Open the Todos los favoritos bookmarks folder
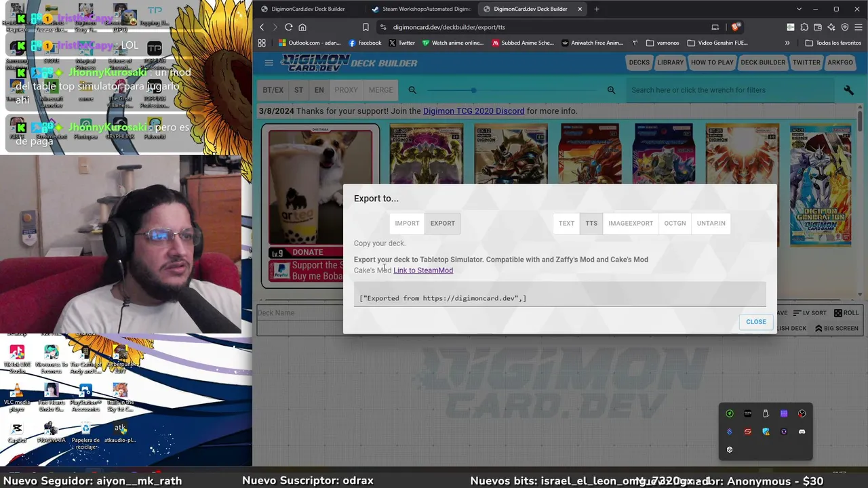 tap(833, 43)
